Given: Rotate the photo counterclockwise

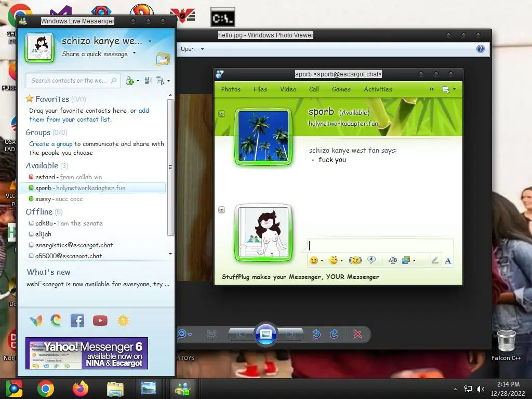Looking at the screenshot, I should [x=316, y=334].
